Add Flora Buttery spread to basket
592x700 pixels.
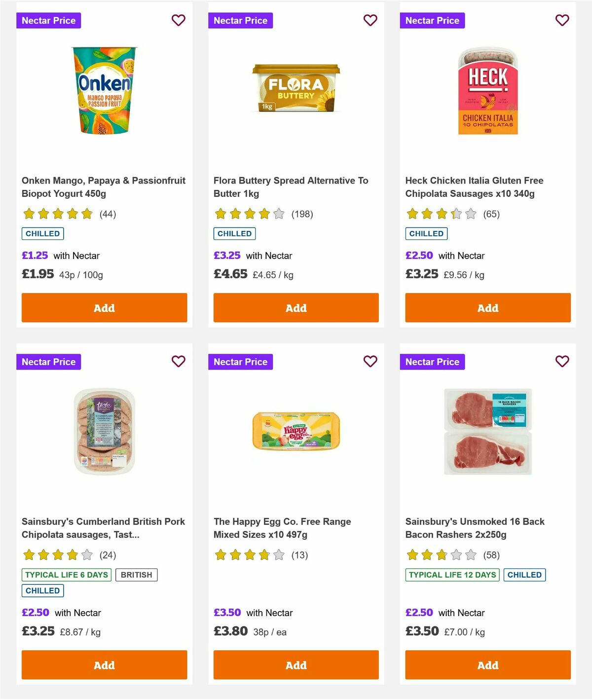click(x=296, y=307)
